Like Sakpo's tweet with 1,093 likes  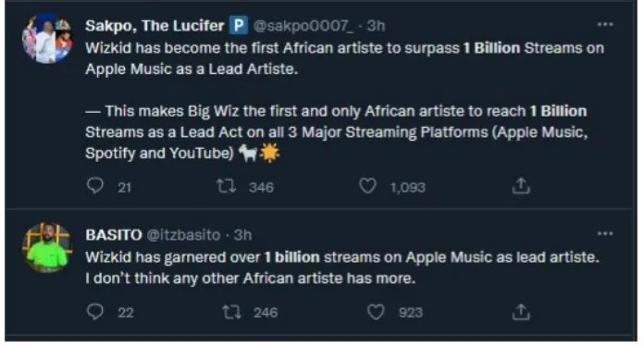point(367,186)
